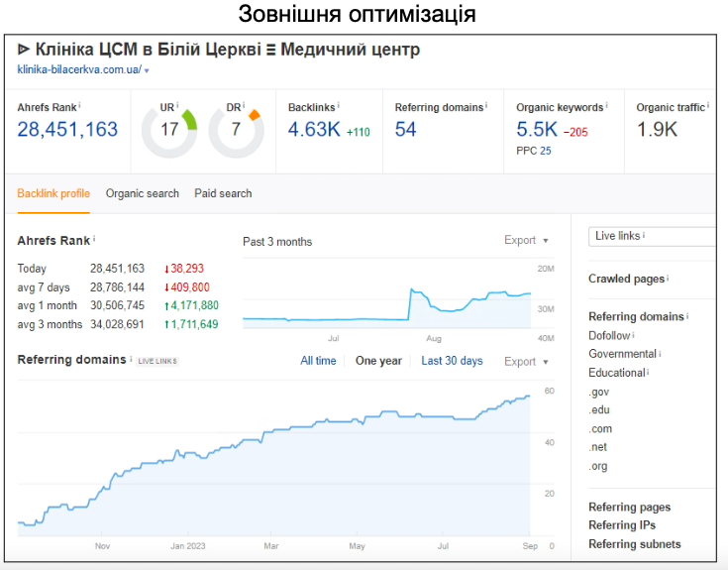This screenshot has width=728, height=570.
Task: Click the Referring pages label
Action: 630,508
